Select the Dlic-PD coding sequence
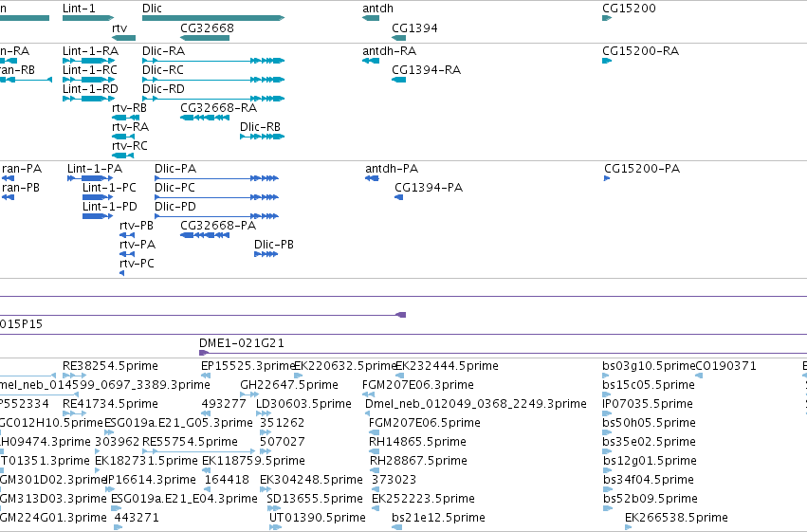This screenshot has height=532, width=807. point(216,216)
